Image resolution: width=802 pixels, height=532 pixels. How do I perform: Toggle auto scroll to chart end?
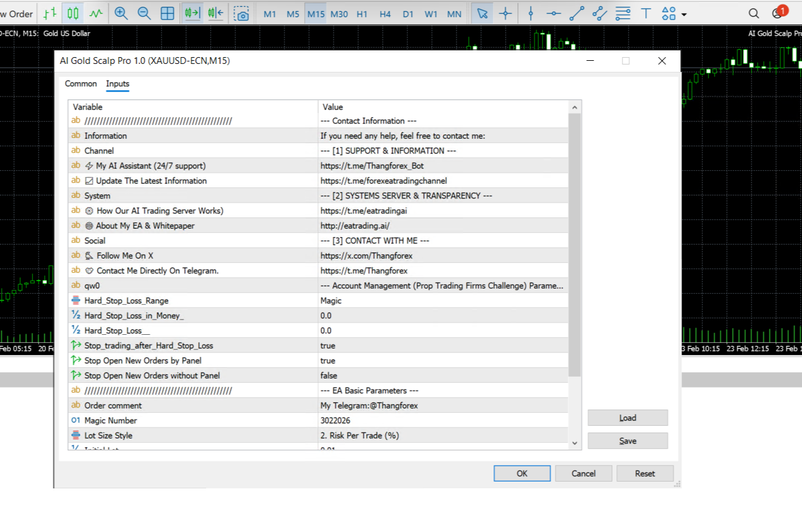(192, 12)
